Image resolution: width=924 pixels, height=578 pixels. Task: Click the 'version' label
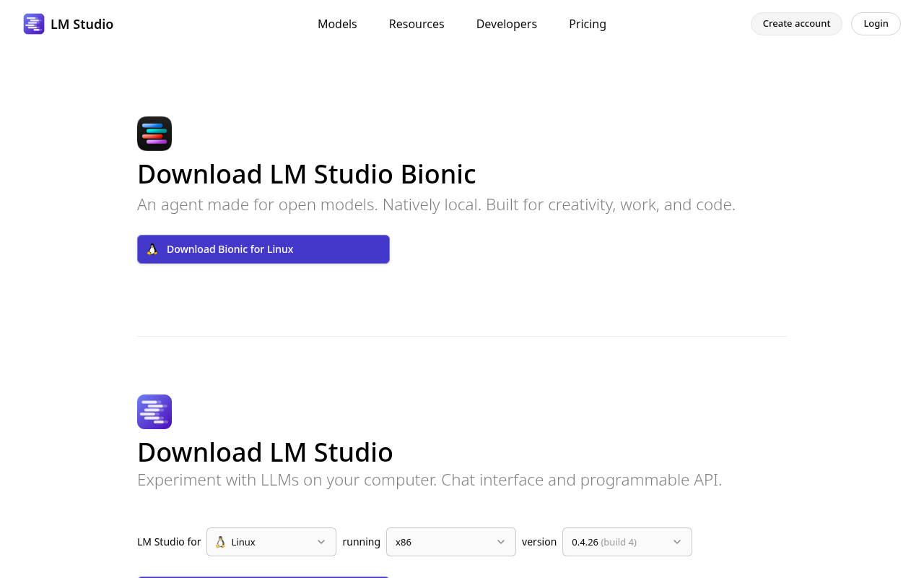pyautogui.click(x=539, y=542)
